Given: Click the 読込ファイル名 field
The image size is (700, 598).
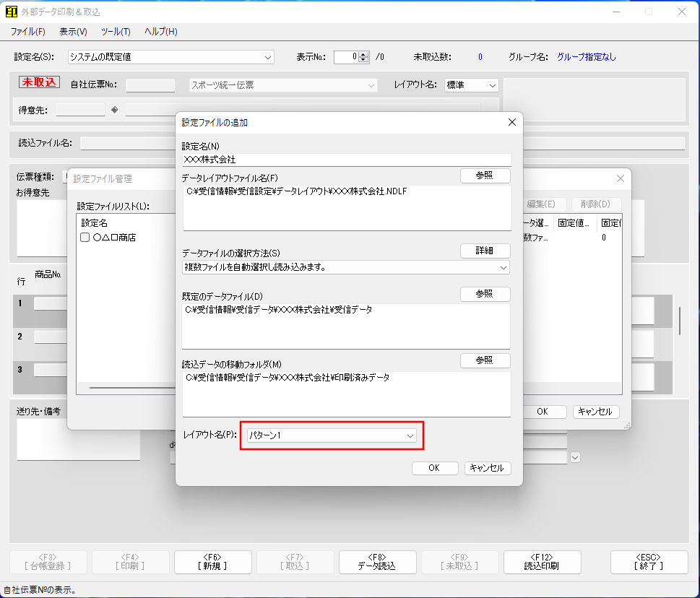Looking at the screenshot, I should (382, 143).
